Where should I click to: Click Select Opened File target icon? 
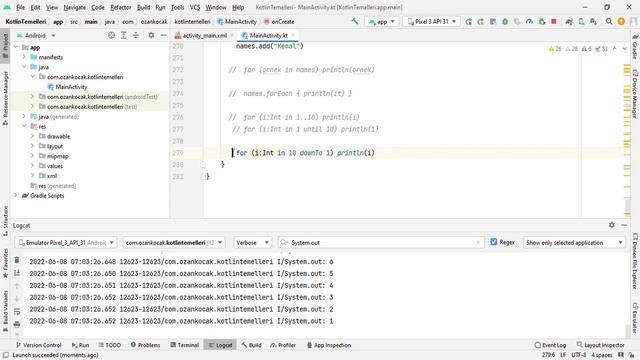pos(111,36)
